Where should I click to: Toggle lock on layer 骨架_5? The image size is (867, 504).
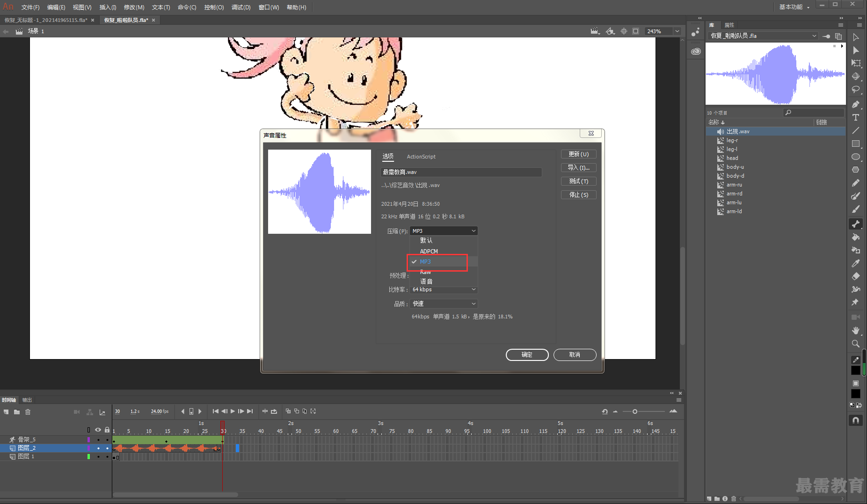click(x=107, y=440)
